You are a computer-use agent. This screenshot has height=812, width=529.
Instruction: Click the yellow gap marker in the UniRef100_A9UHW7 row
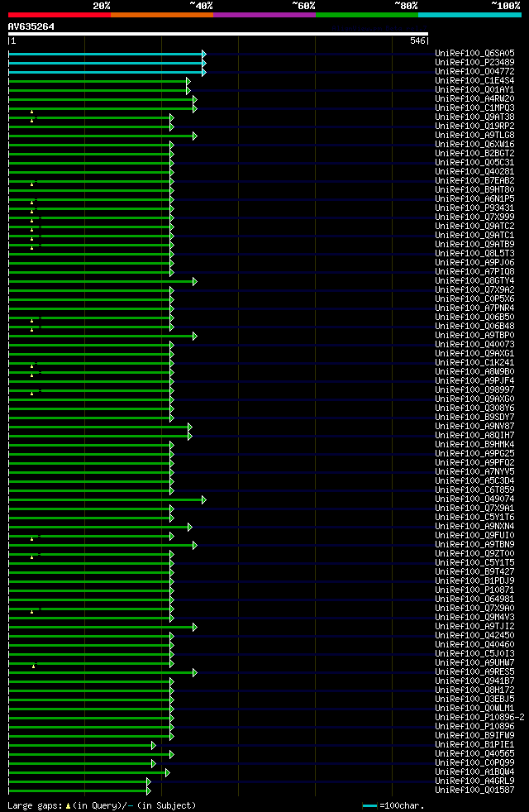(x=33, y=666)
